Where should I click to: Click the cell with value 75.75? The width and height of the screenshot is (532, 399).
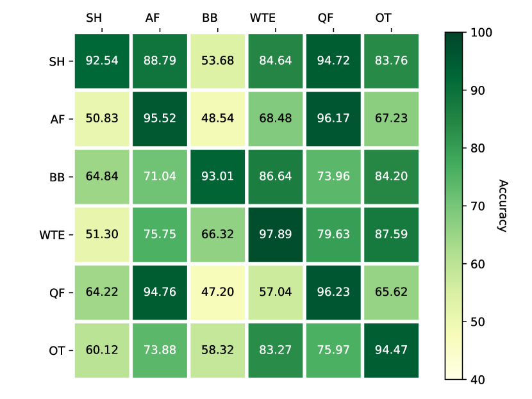160,234
